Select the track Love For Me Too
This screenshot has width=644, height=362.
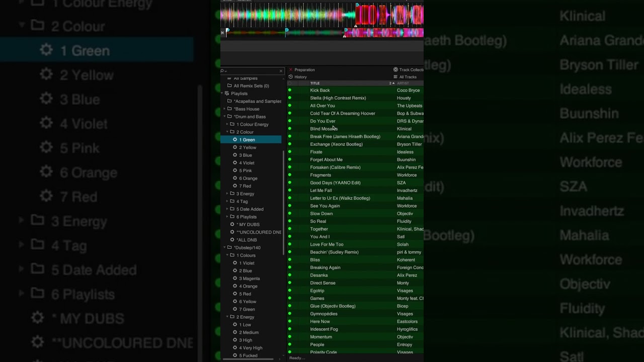[327, 244]
